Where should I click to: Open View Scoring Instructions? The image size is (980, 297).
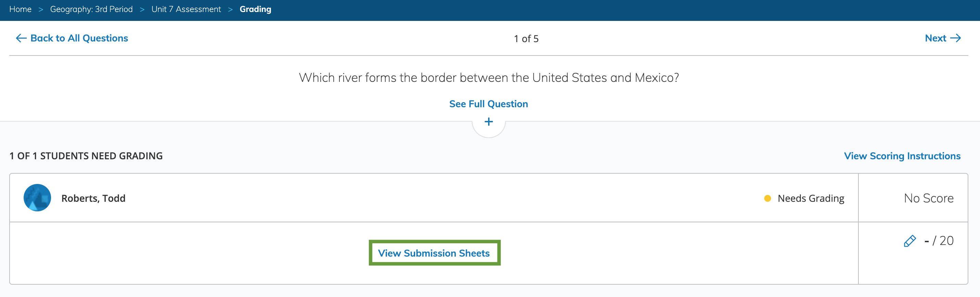(x=902, y=156)
